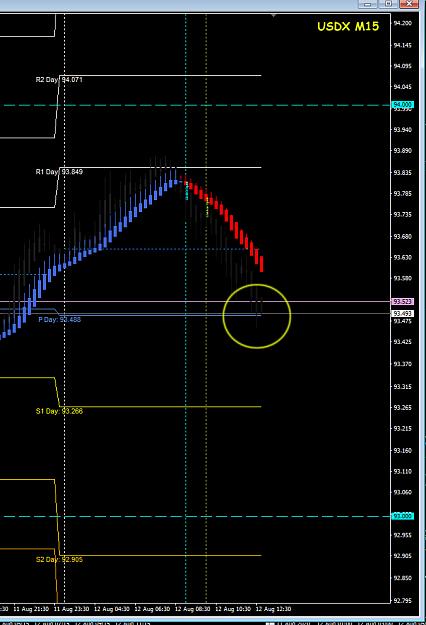426x625 pixels.
Task: Click the 93.680 price axis value
Action: [x=402, y=236]
